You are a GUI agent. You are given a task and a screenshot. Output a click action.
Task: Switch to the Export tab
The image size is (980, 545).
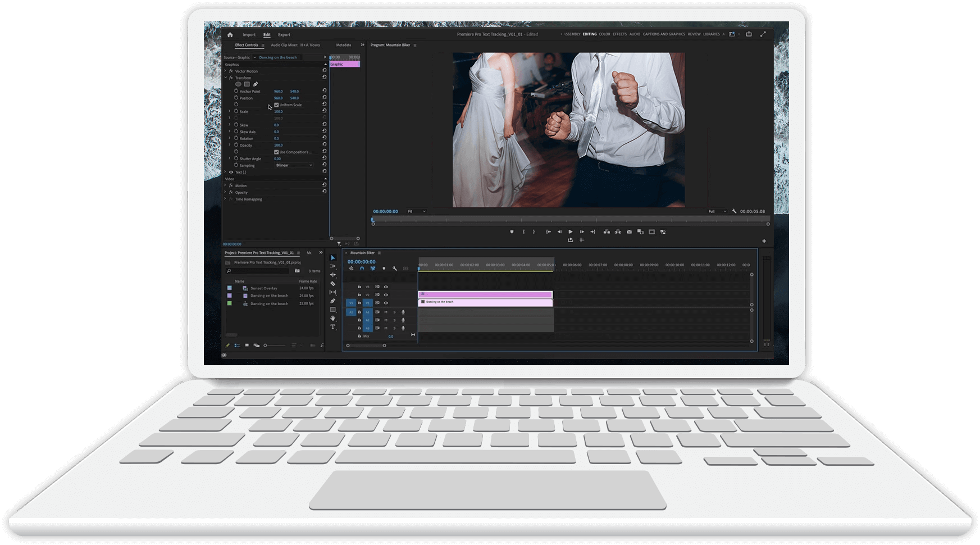pyautogui.click(x=284, y=35)
